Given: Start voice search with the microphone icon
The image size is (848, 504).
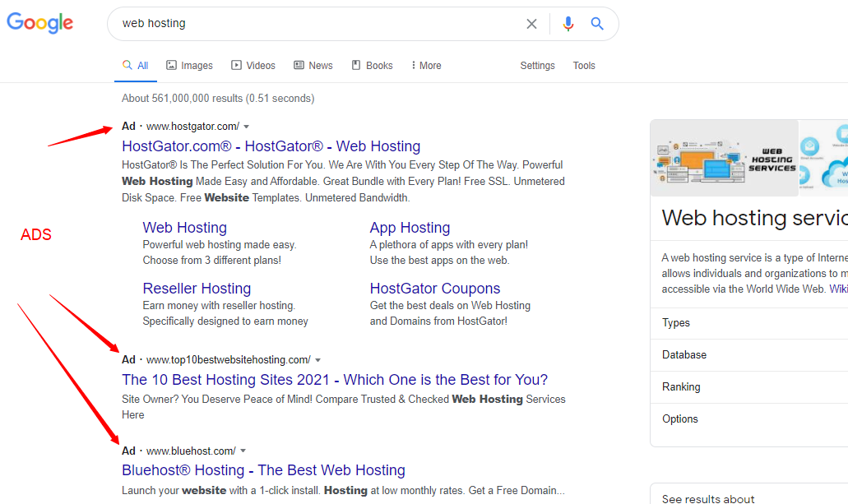Looking at the screenshot, I should pos(568,24).
